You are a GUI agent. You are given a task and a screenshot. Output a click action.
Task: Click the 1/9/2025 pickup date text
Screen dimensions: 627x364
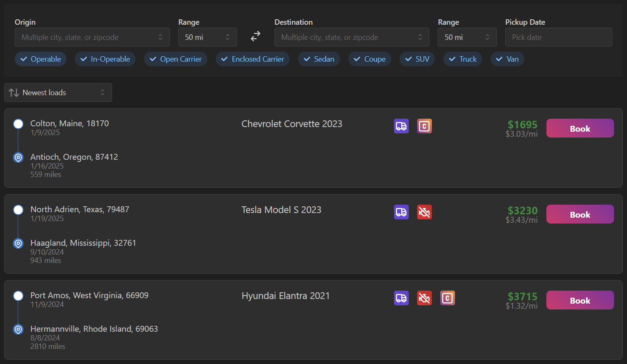point(45,133)
